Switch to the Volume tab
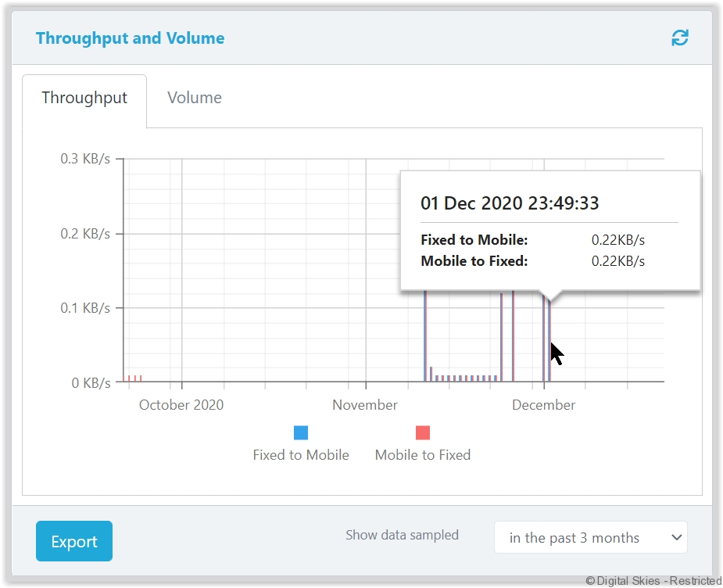Viewport: 723px width, 588px height. [x=195, y=98]
